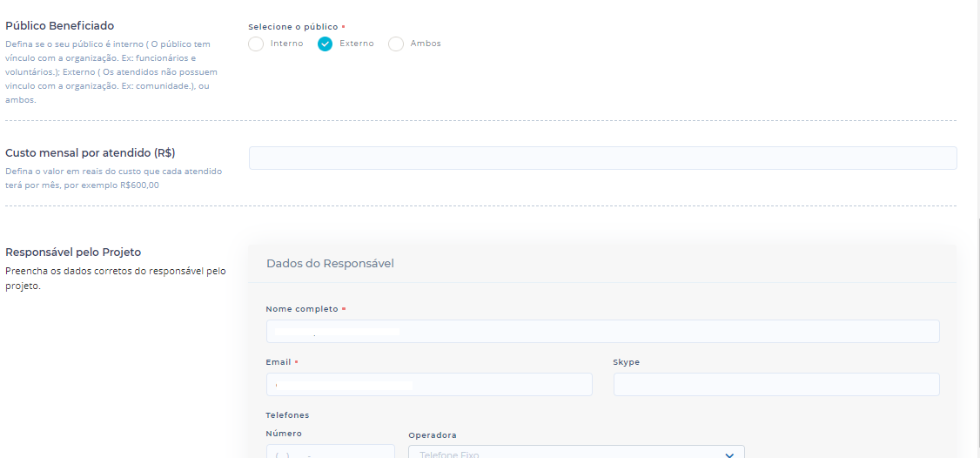Click the Responsável pelo Projeto heading
Image resolution: width=980 pixels, height=458 pixels.
(x=73, y=253)
